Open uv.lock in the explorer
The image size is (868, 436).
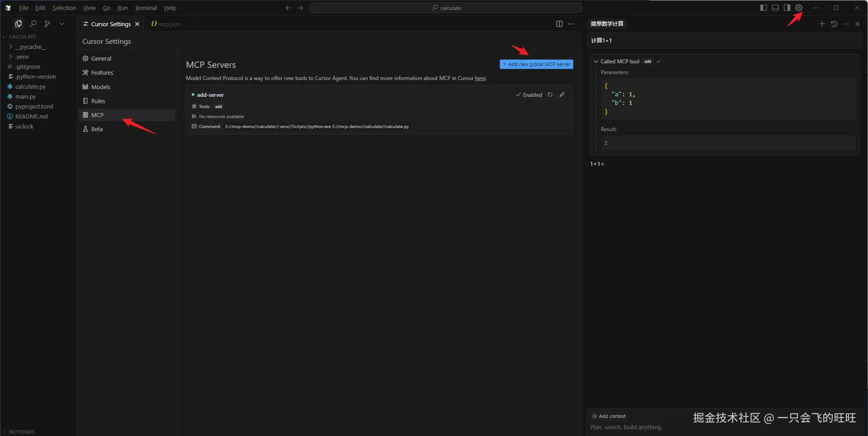pyautogui.click(x=38, y=126)
